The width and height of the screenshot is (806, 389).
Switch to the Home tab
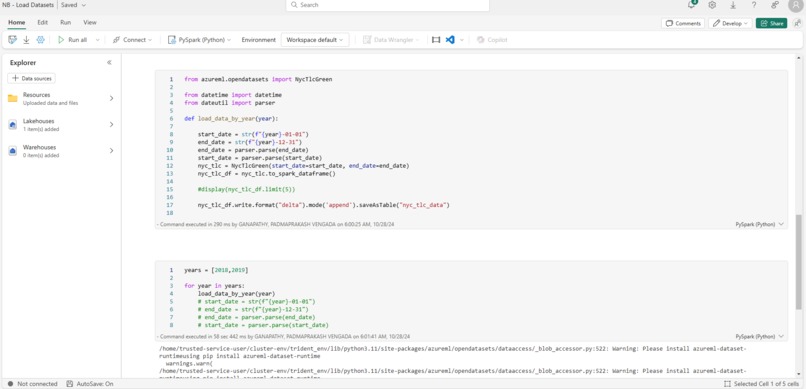pyautogui.click(x=16, y=23)
